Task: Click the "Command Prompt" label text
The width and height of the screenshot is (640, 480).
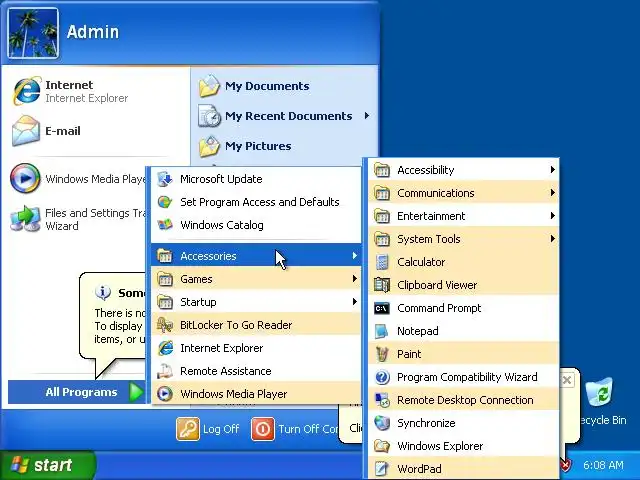Action: [439, 308]
